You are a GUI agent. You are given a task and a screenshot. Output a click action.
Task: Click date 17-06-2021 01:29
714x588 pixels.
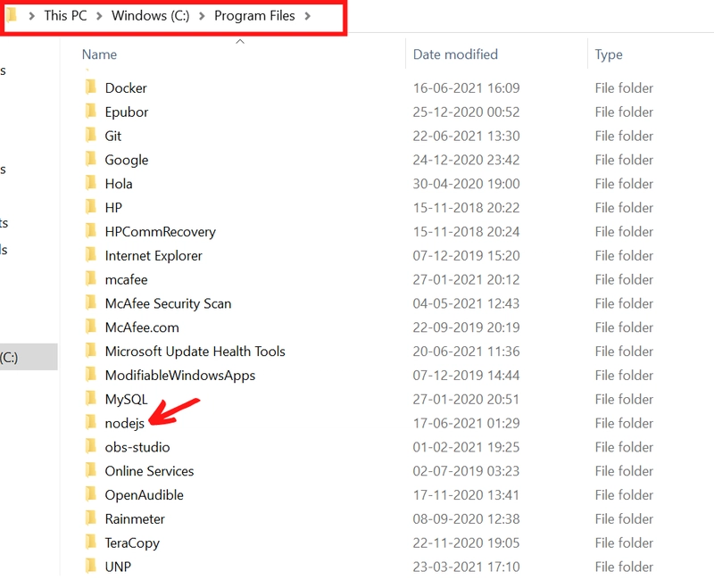(466, 423)
